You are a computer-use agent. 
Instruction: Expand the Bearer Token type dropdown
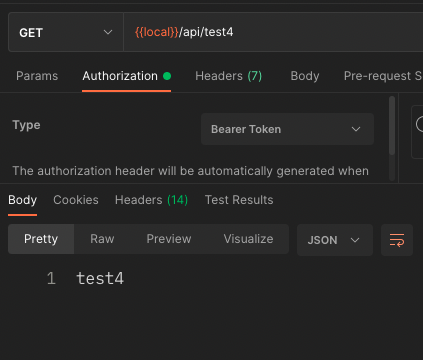coord(287,129)
